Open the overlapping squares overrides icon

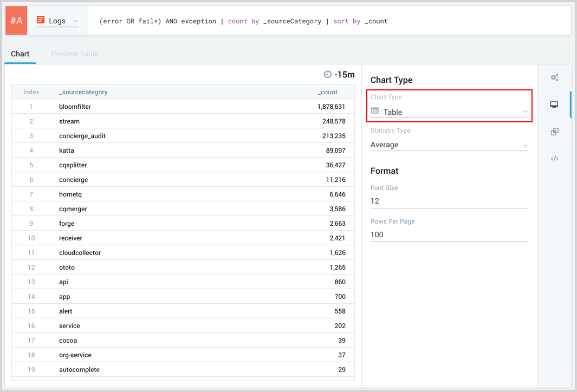(554, 132)
